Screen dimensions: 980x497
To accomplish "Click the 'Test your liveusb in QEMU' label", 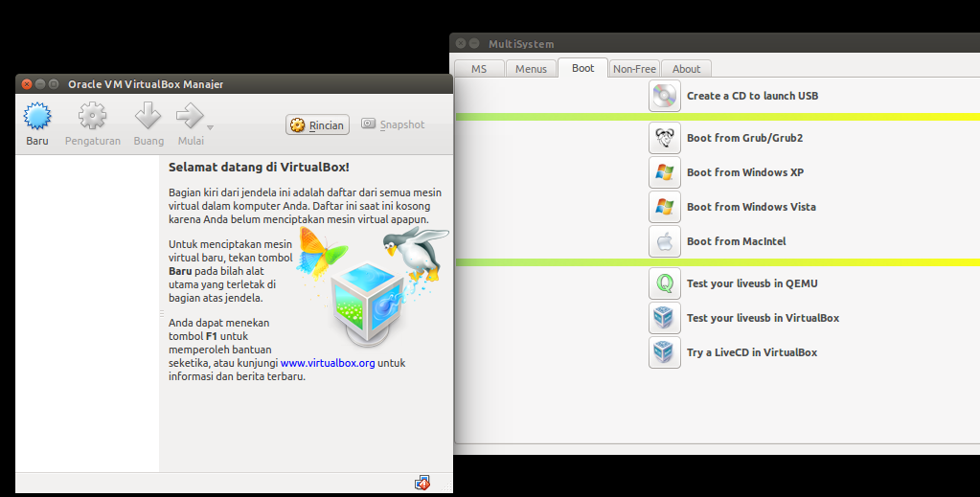I will tap(752, 283).
